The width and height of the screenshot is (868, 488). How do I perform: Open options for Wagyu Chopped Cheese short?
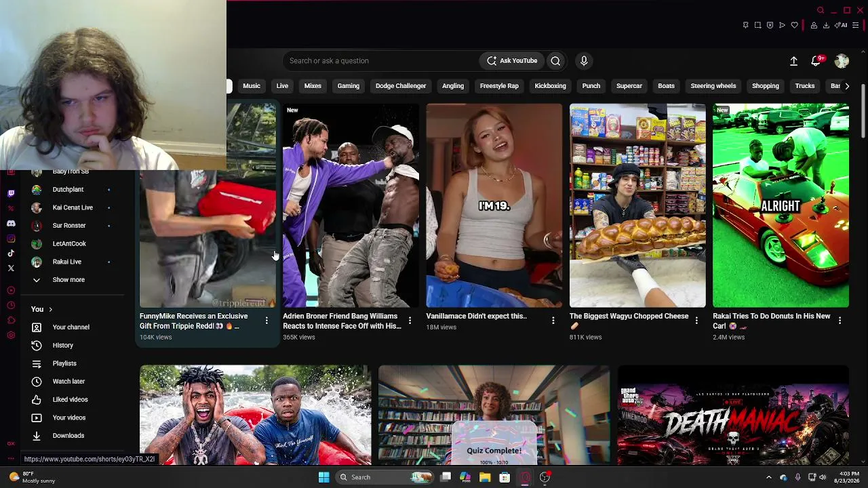pyautogui.click(x=696, y=321)
